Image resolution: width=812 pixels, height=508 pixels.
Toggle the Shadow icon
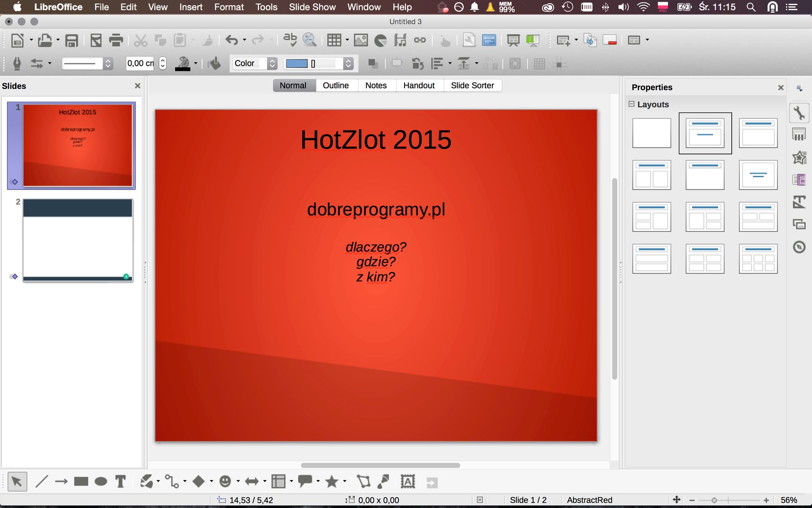point(372,63)
